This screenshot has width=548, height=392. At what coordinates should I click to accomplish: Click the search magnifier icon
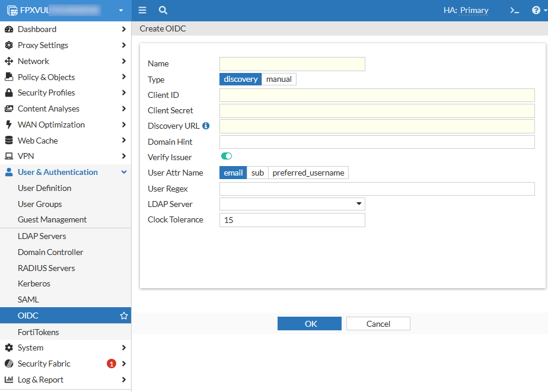coord(163,10)
